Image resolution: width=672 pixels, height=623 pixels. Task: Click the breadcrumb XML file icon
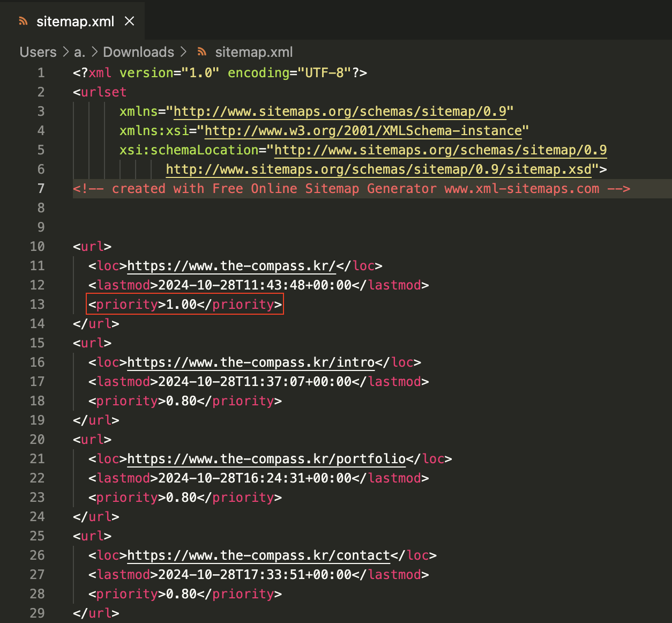click(202, 52)
